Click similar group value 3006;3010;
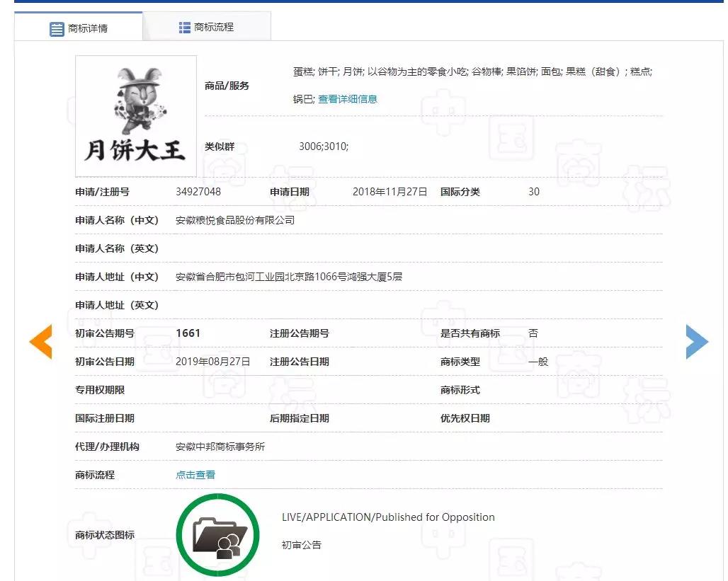The image size is (728, 581). (x=324, y=146)
